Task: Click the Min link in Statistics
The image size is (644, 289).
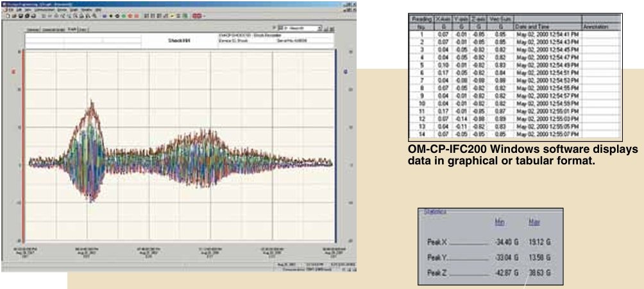Action: point(500,222)
